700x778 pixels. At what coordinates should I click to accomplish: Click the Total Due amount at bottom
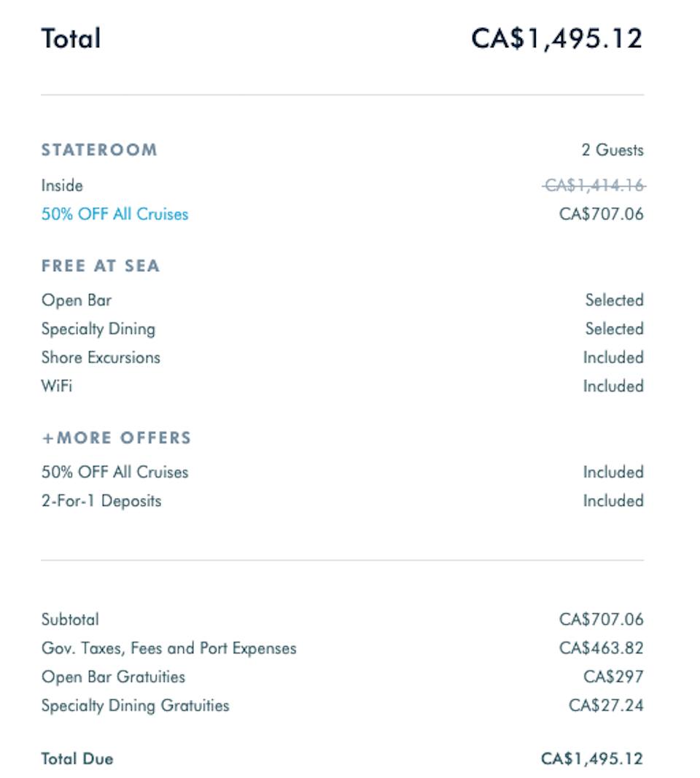(x=592, y=758)
